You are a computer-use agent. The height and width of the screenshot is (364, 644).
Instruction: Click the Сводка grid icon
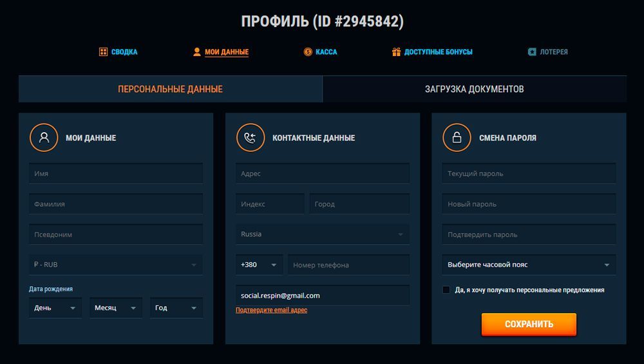pos(103,52)
